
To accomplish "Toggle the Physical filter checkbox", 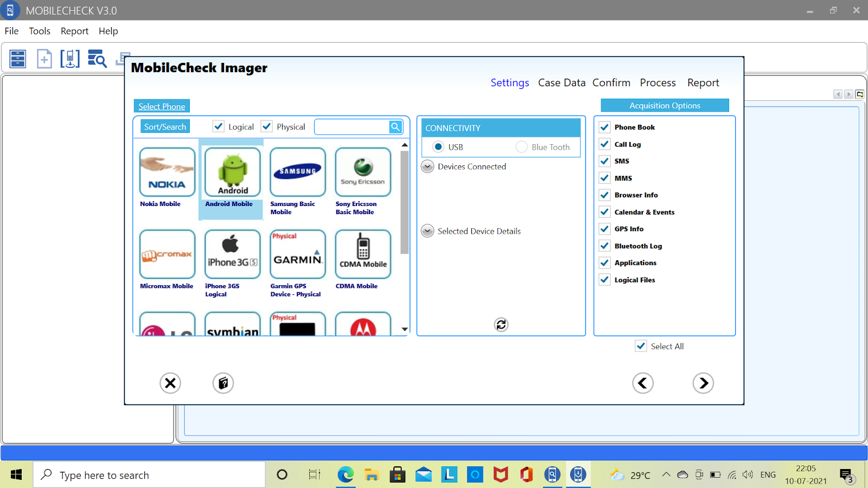I will (x=267, y=126).
